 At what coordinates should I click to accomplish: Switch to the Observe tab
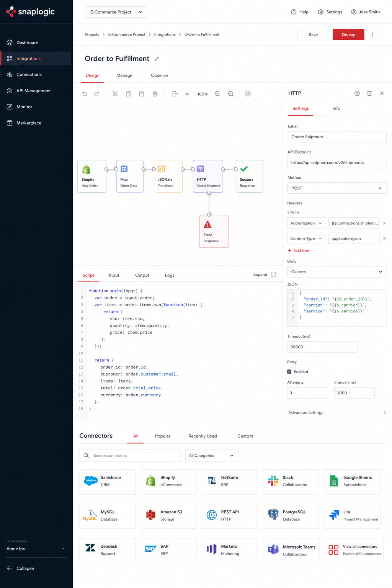pyautogui.click(x=159, y=75)
